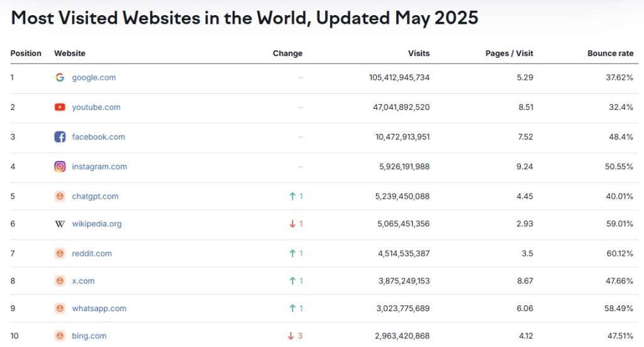Click the visits value 10,472,913,951
This screenshot has width=644, height=347.
(x=402, y=137)
